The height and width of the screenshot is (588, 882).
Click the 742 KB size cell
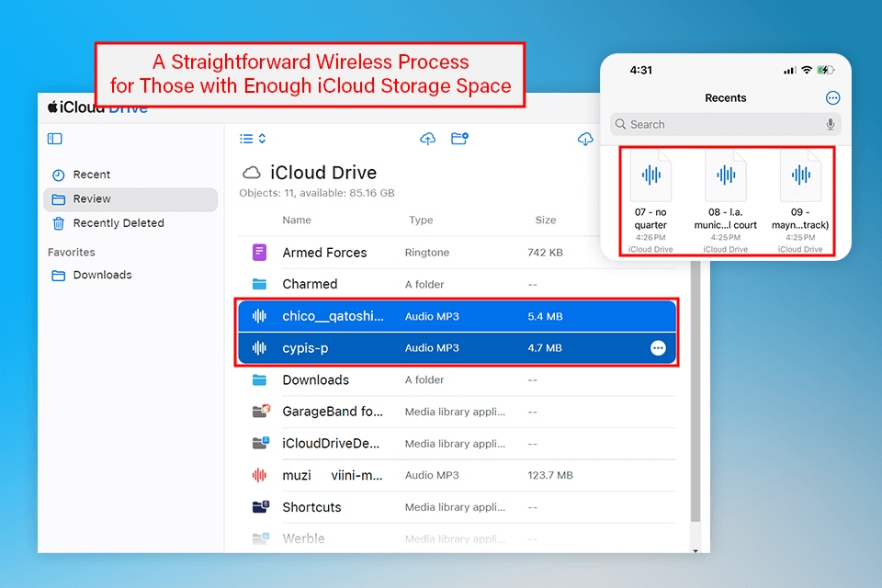pos(545,253)
